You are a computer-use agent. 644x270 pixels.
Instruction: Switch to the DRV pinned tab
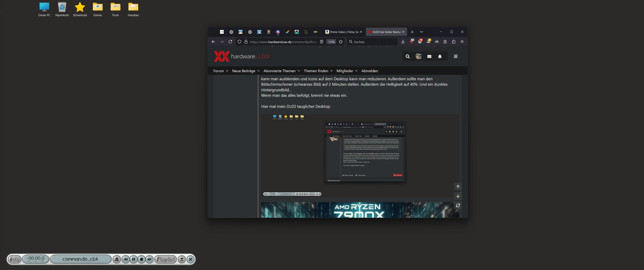pyautogui.click(x=222, y=32)
